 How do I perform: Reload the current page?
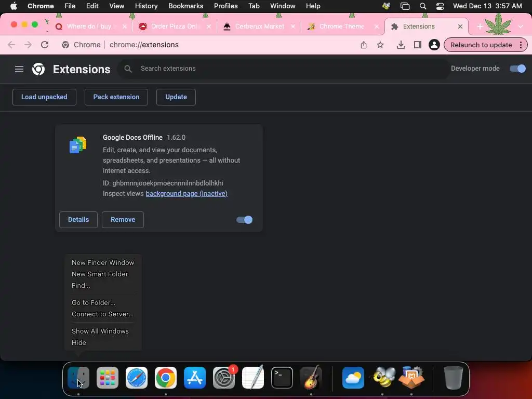coord(45,45)
